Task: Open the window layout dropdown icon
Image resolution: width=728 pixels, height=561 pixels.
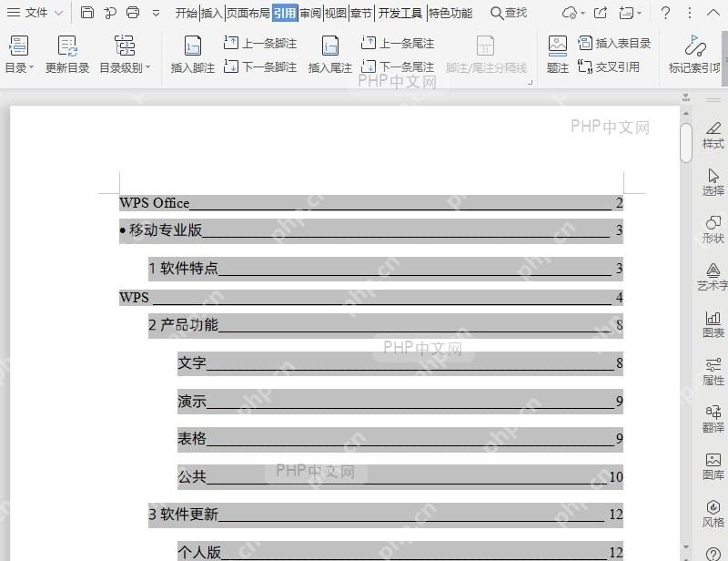Action: coord(630,13)
